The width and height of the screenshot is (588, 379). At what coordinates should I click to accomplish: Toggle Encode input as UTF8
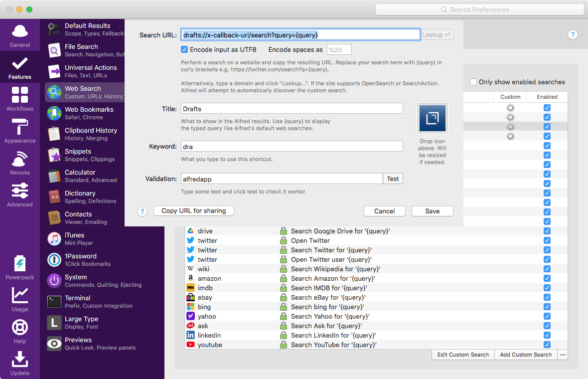tap(184, 49)
